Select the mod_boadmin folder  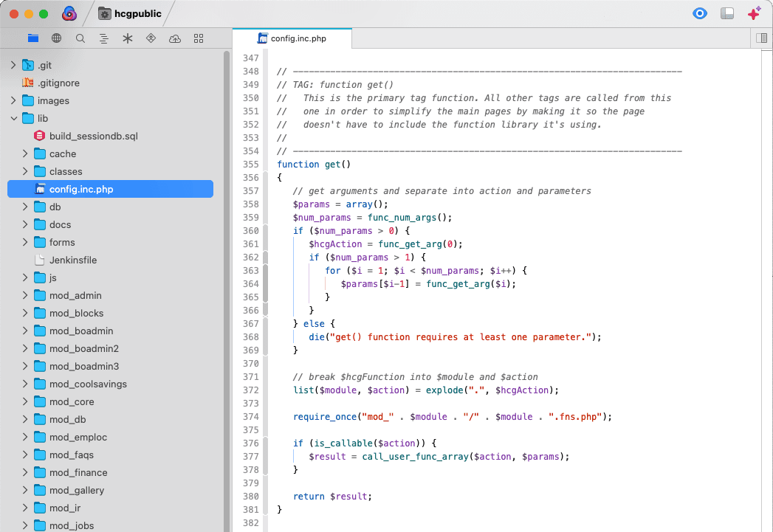(x=81, y=331)
